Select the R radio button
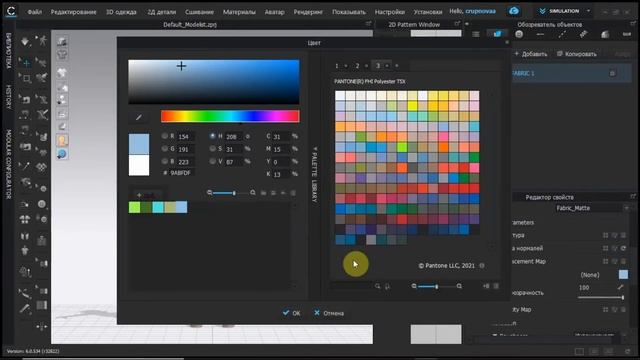This screenshot has width=640, height=360. tap(164, 136)
